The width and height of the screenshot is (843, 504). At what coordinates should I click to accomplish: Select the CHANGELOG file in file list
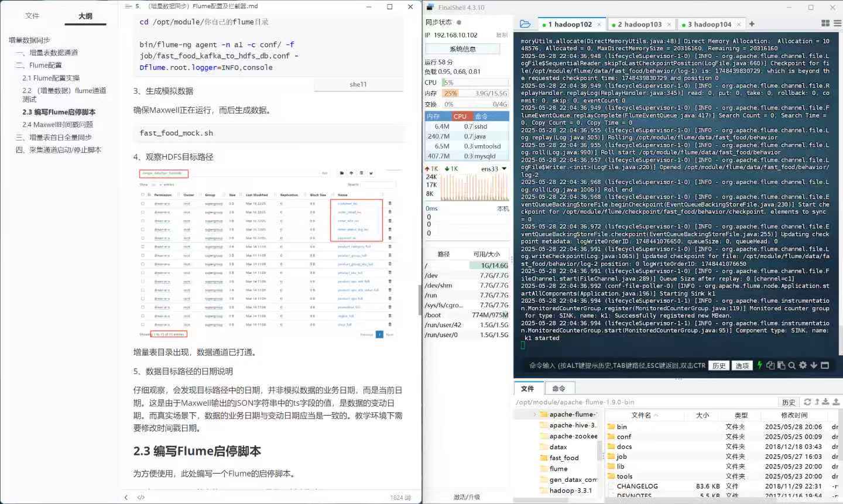(638, 486)
